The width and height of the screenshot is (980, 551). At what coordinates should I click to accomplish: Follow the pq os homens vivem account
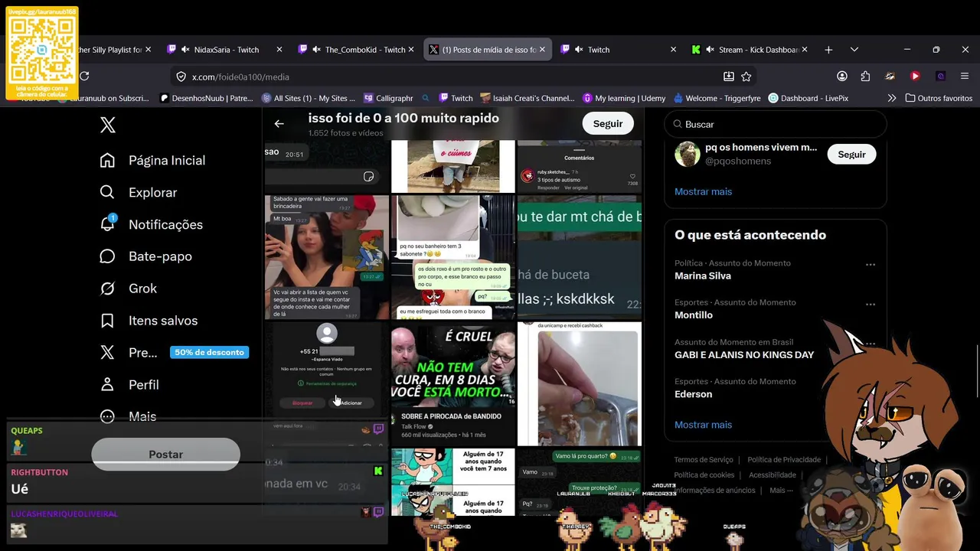click(x=851, y=155)
